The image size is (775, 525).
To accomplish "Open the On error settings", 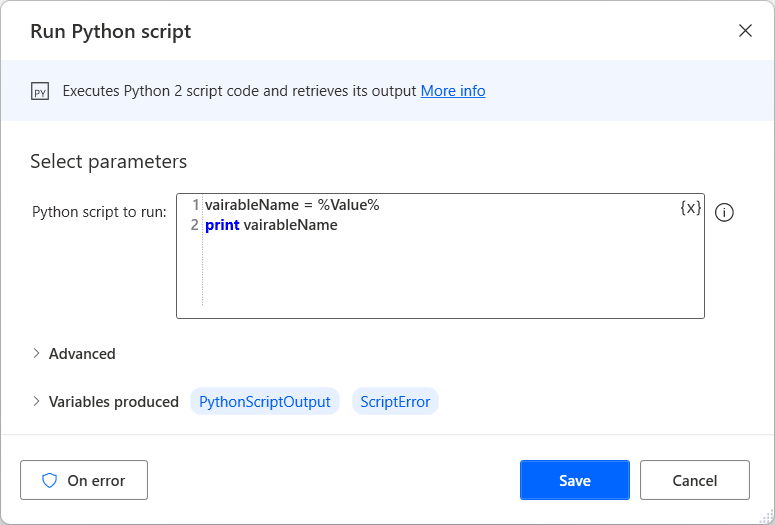I will pos(84,480).
